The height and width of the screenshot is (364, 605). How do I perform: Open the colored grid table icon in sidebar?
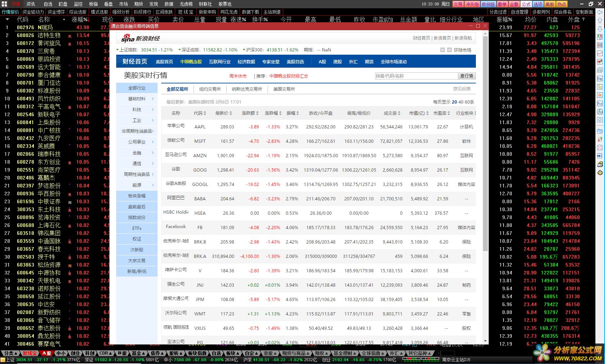(600, 45)
